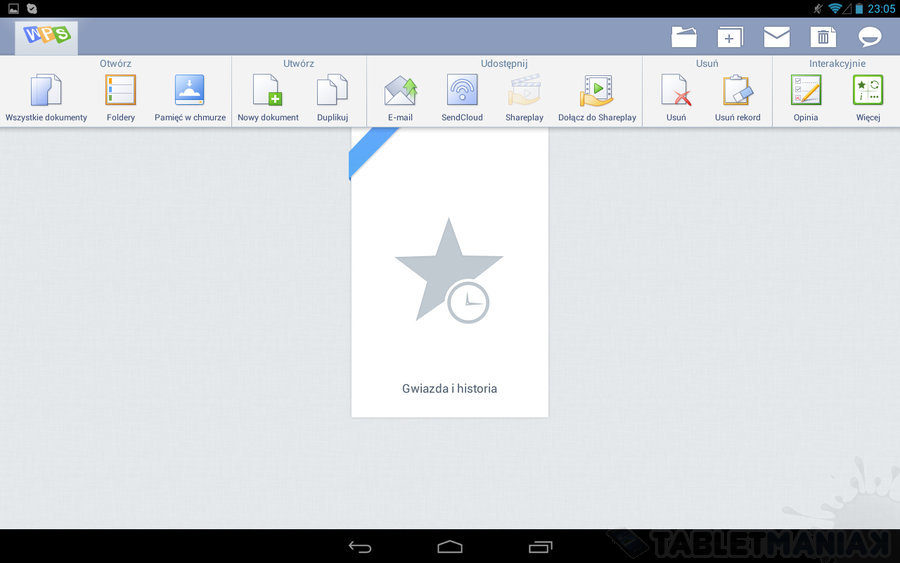This screenshot has width=900, height=563.
Task: Open the Foldery browser
Action: (x=121, y=92)
